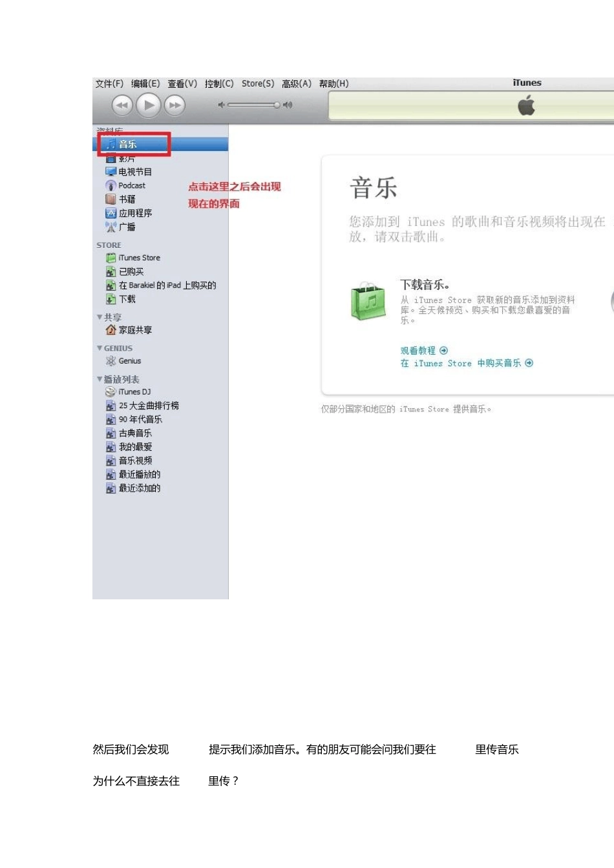This screenshot has height=868, width=614.
Task: Open 下载 downloads icon in STORE
Action: click(x=111, y=299)
